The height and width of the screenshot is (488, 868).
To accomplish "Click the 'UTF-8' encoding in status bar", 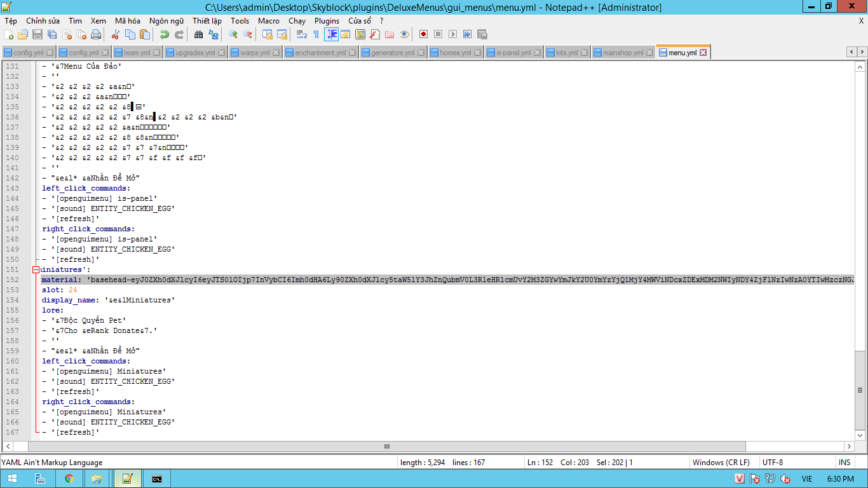I will point(773,463).
